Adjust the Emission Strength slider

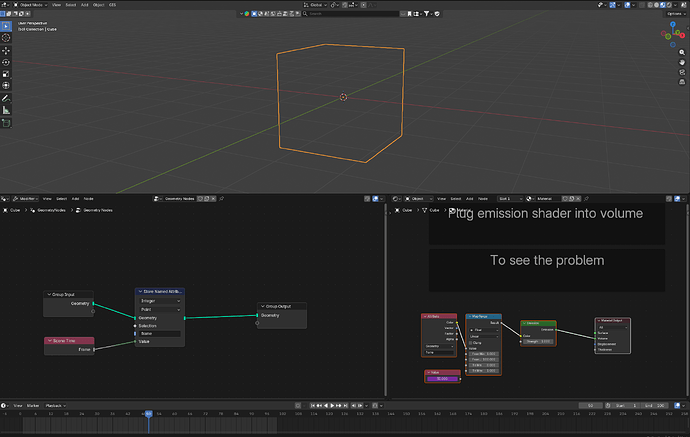538,342
